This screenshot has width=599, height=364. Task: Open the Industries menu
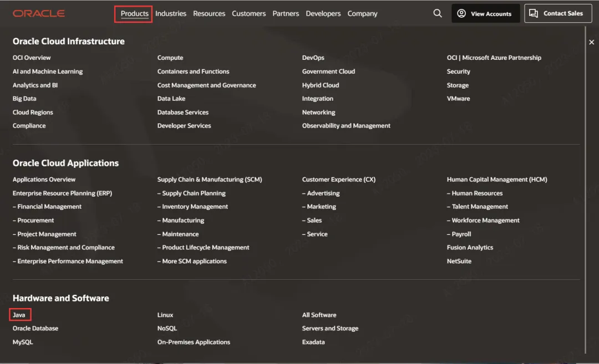171,14
